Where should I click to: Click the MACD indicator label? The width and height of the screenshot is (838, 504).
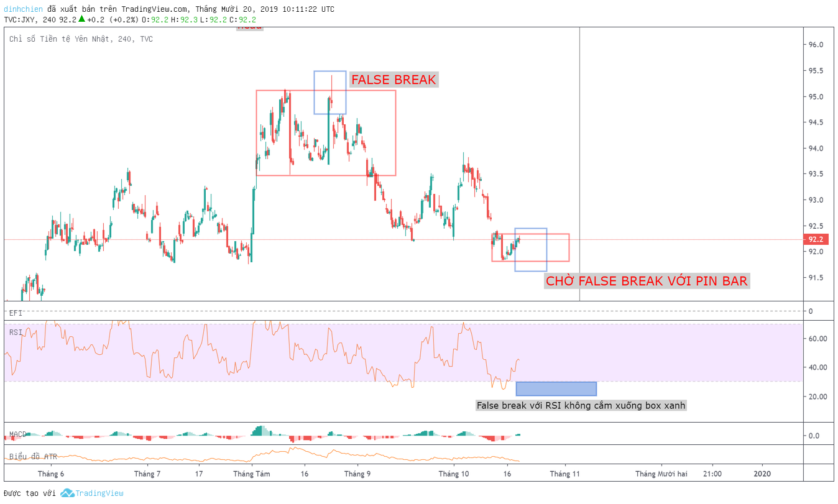pyautogui.click(x=17, y=434)
